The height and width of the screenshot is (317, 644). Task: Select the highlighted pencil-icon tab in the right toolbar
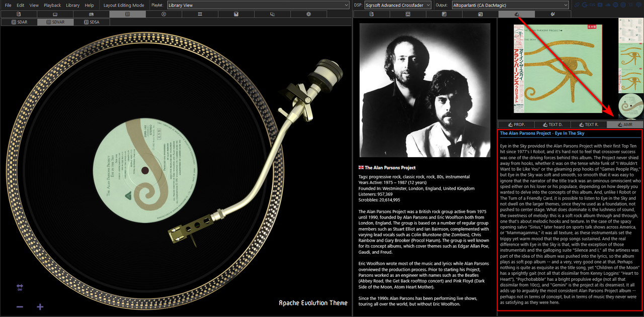516,14
